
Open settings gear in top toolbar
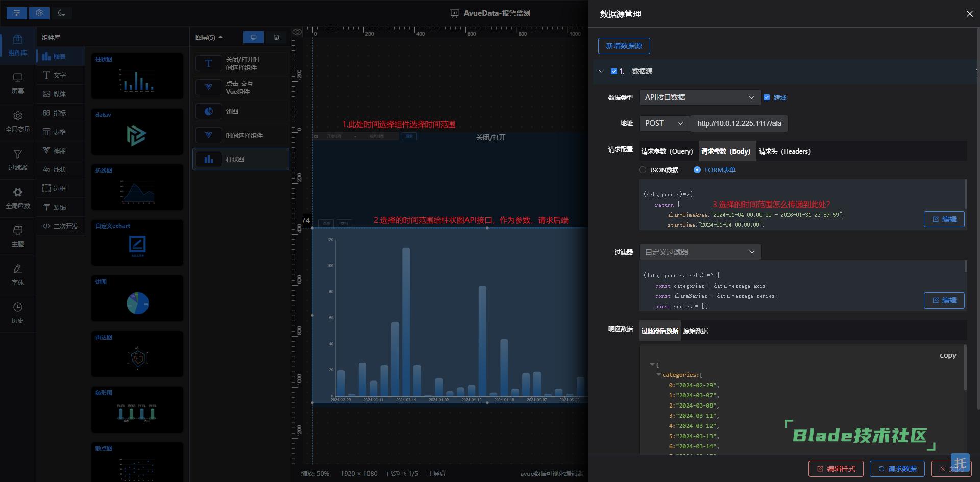(39, 13)
